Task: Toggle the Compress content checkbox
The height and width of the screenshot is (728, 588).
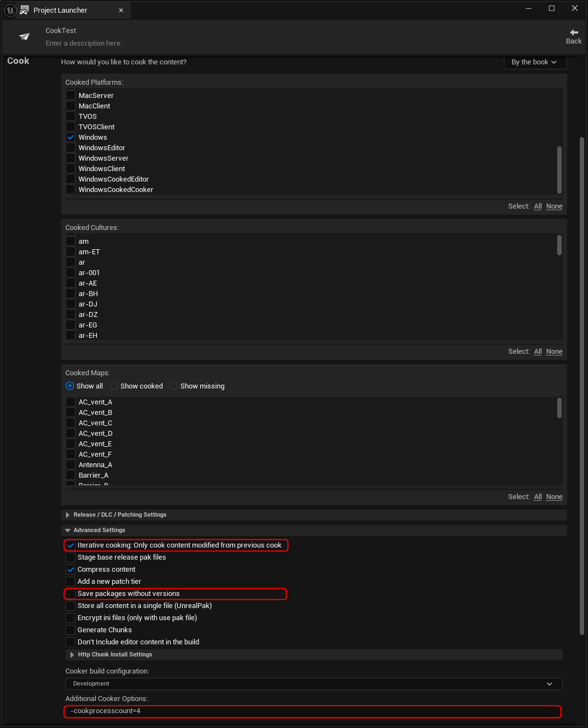Action: tap(70, 570)
